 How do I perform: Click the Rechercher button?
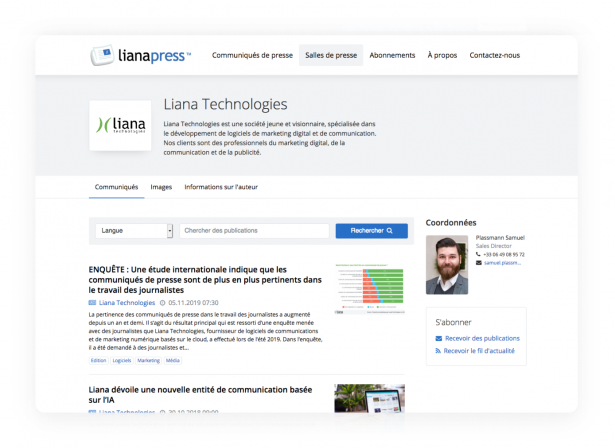click(371, 231)
